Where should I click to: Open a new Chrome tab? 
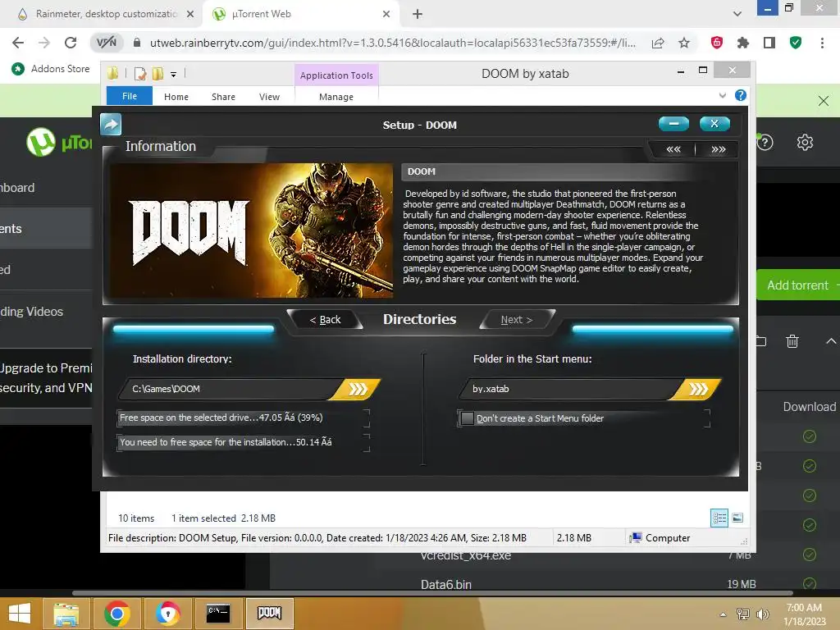[418, 14]
